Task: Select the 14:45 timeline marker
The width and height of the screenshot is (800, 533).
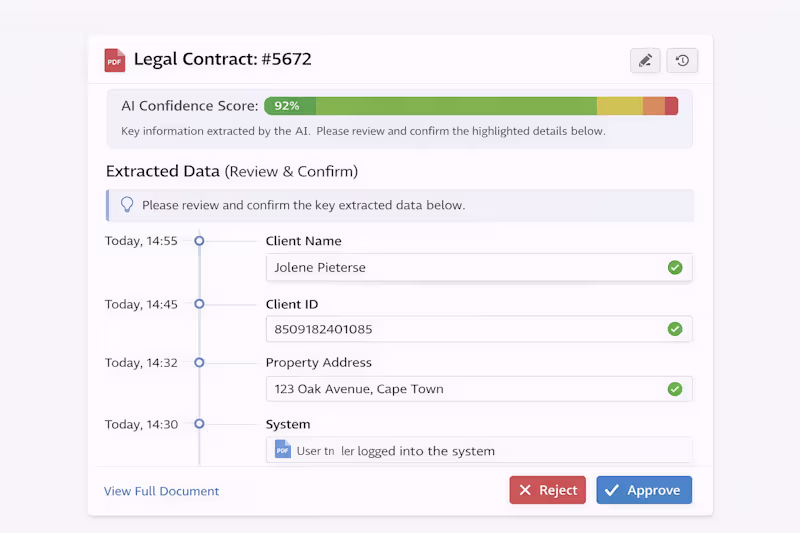Action: pyautogui.click(x=199, y=304)
